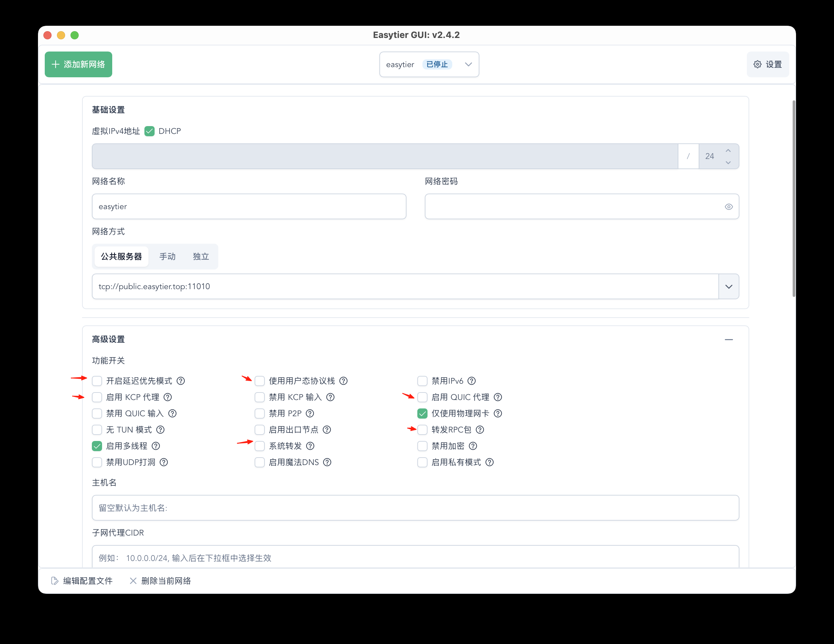Check 禁用 KCP 输入 checkbox
Image resolution: width=834 pixels, height=644 pixels.
[260, 397]
